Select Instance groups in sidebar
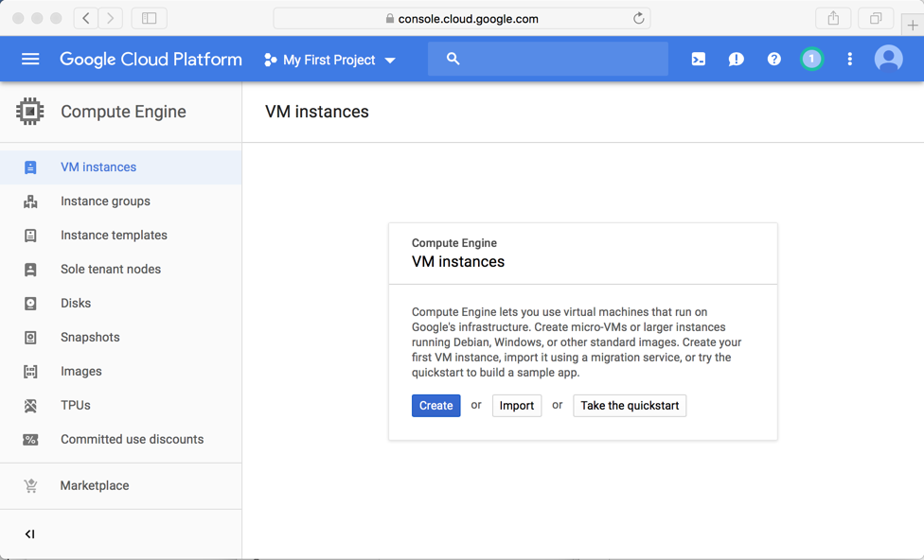 point(105,201)
